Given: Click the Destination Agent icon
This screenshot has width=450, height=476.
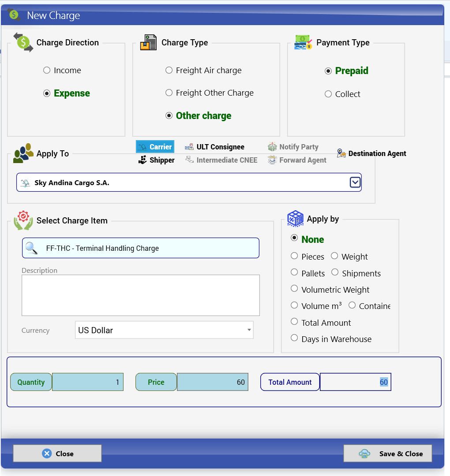Looking at the screenshot, I should 341,153.
